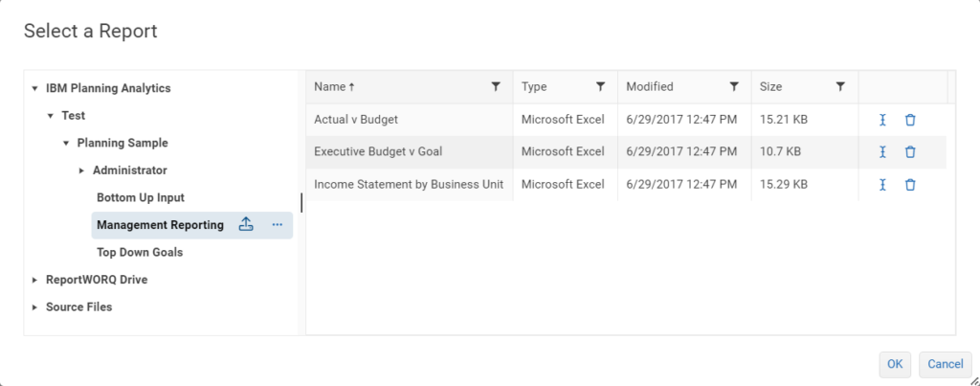The image size is (980, 386).
Task: Expand the Administrator folder
Action: [x=82, y=170]
